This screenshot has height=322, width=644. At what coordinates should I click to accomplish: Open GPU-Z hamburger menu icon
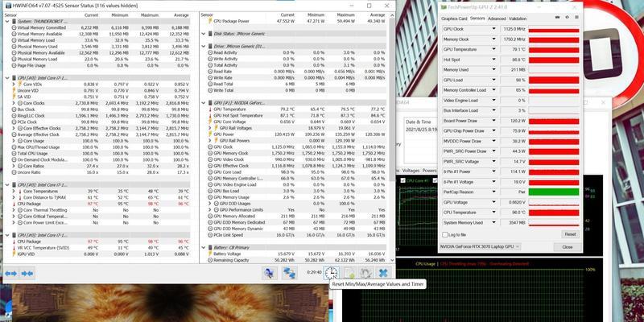pos(576,17)
